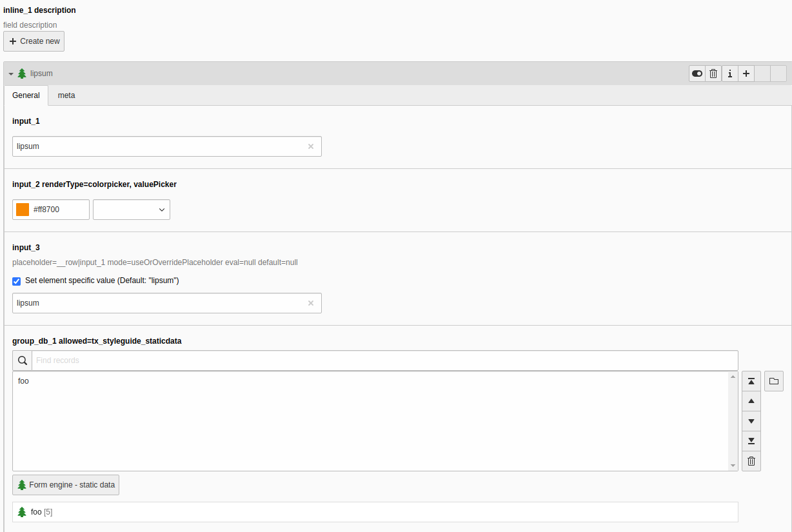The height and width of the screenshot is (532, 792).
Task: Collapse the lipsum inline record
Action: point(11,74)
